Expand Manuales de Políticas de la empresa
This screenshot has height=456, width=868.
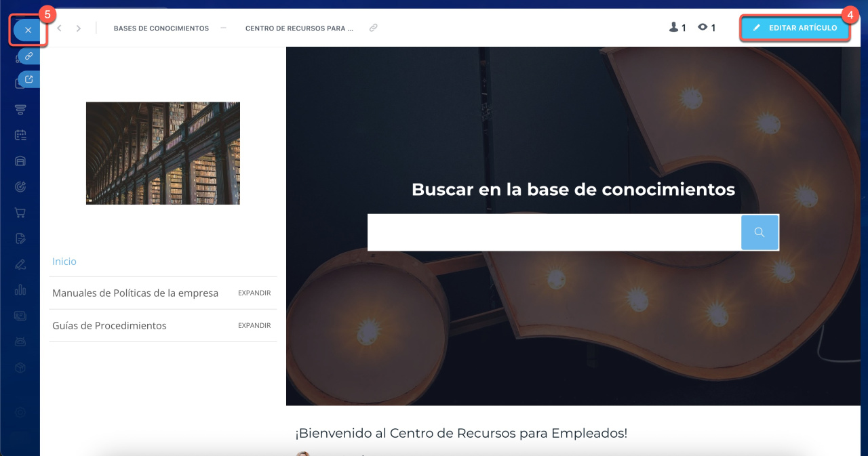(x=254, y=293)
